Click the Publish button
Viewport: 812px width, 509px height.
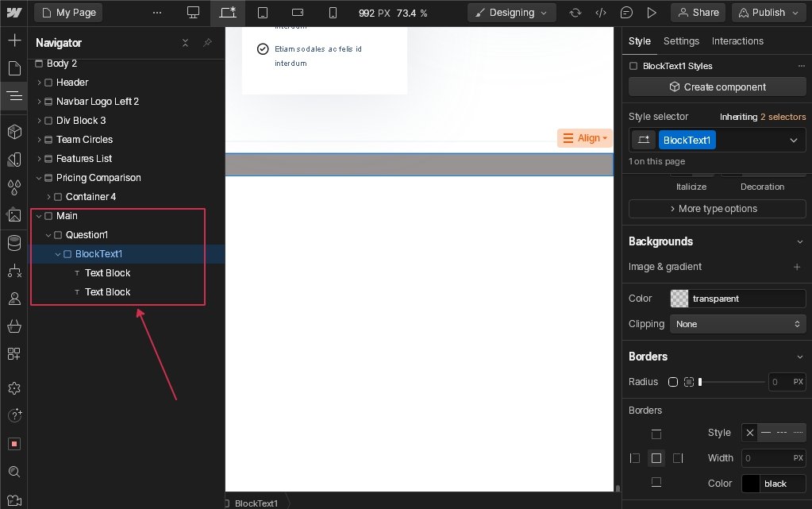[x=768, y=13]
